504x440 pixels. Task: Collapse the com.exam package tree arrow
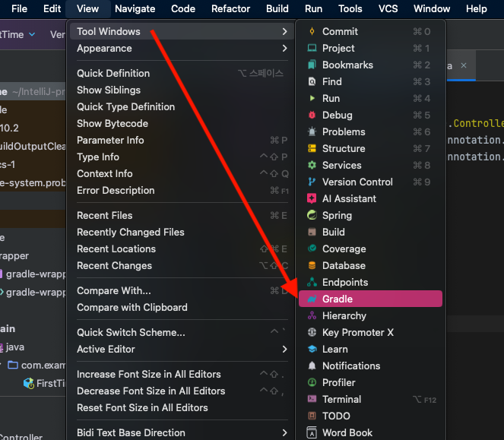click(x=0, y=365)
